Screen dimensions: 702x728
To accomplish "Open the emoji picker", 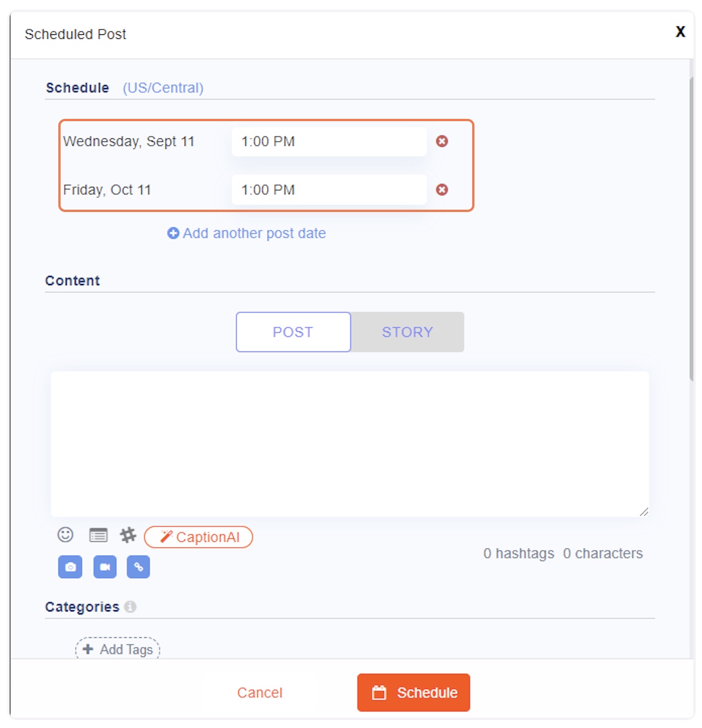I will pos(66,535).
